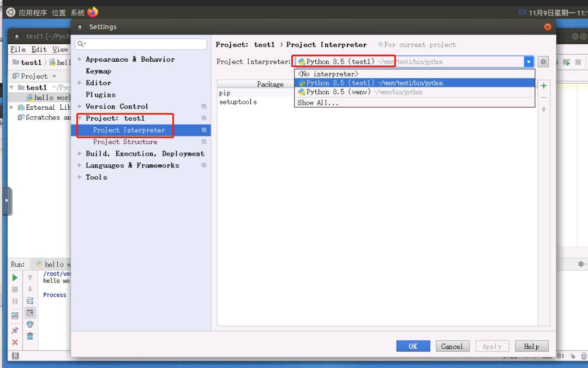
Task: Expand Languages & Frameworks section
Action: [80, 165]
